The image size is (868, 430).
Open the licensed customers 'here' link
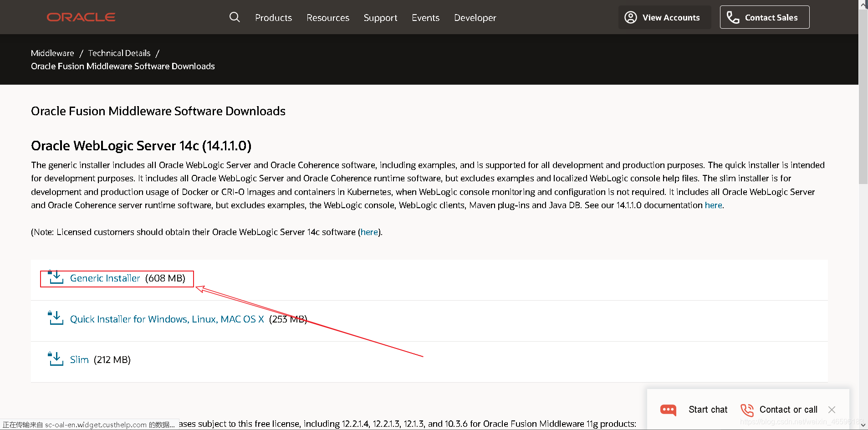point(369,232)
